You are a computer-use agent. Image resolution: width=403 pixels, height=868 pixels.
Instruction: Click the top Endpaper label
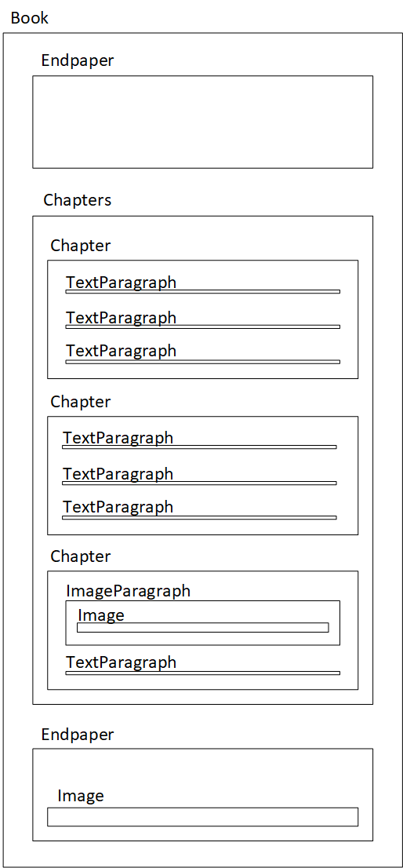[78, 61]
